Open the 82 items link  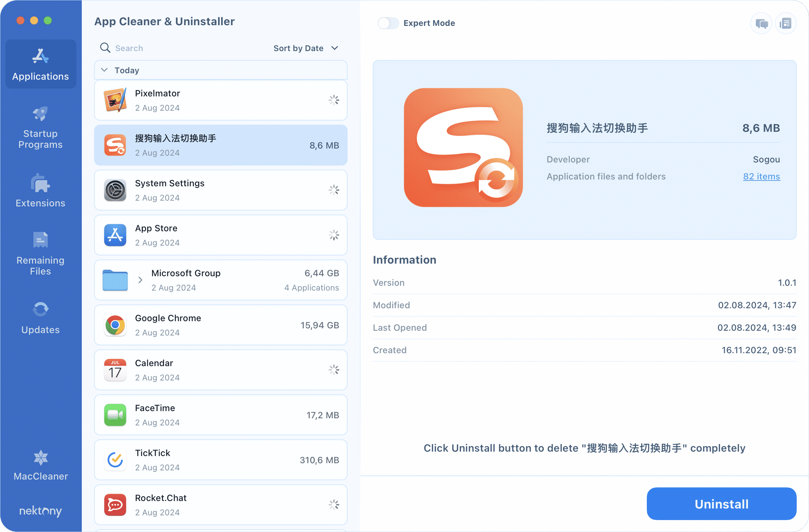pos(761,176)
